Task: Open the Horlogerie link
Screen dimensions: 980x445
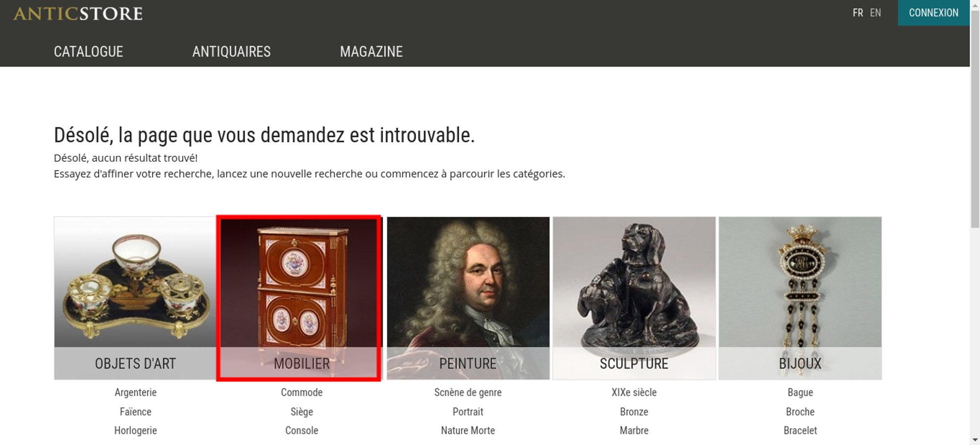Action: [x=136, y=430]
